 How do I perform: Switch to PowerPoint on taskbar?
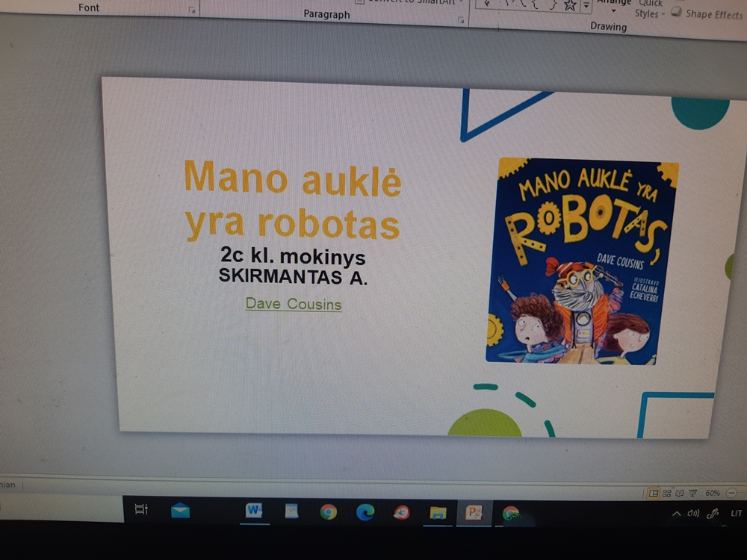coord(474,513)
